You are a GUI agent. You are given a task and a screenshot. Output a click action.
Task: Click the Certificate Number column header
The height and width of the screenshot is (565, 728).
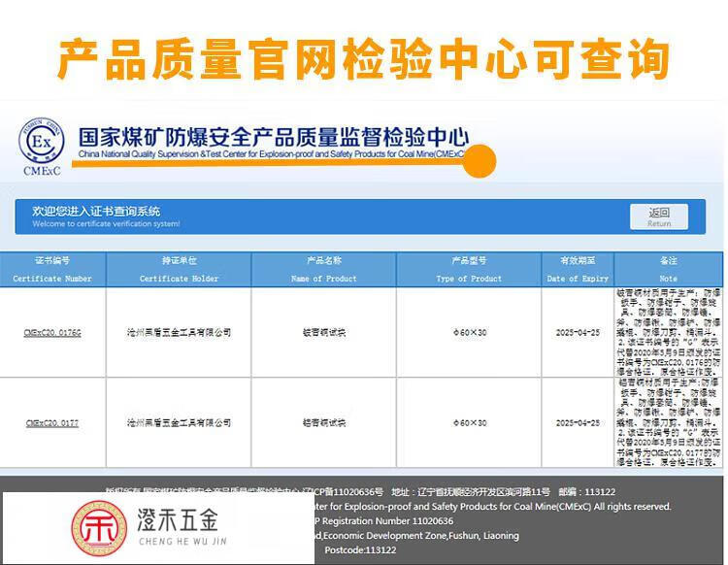pos(52,269)
